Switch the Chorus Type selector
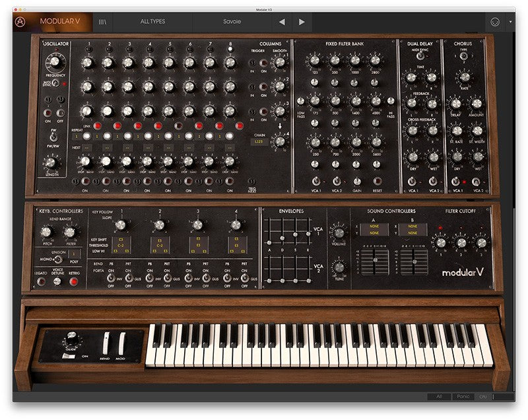Screen dimensions: 528x420 point(463,56)
